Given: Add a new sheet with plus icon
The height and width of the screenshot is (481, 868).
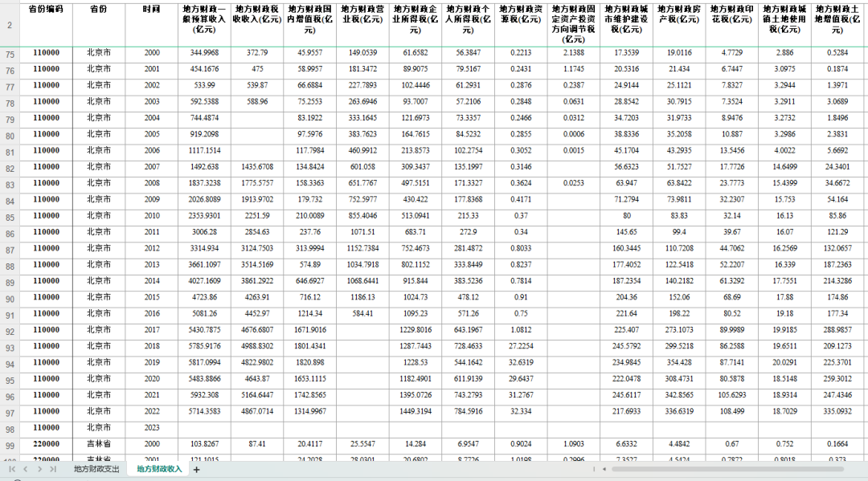Looking at the screenshot, I should (x=196, y=470).
